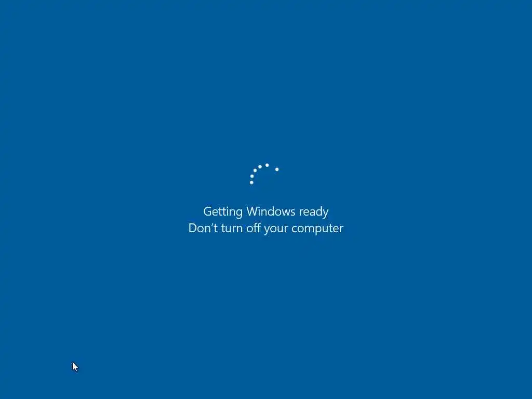Click the spinner dot just left of the topmost dot
Image resolution: width=532 pixels, height=399 pixels.
coord(260,167)
